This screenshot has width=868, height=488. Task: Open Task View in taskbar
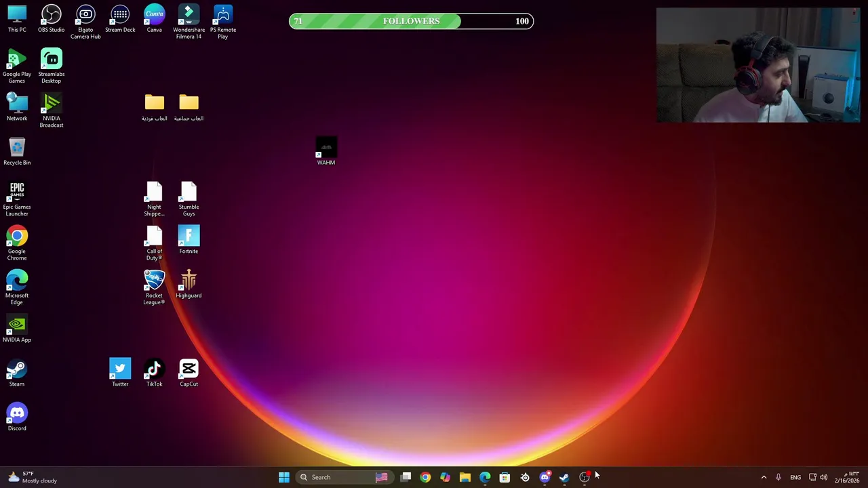(406, 477)
